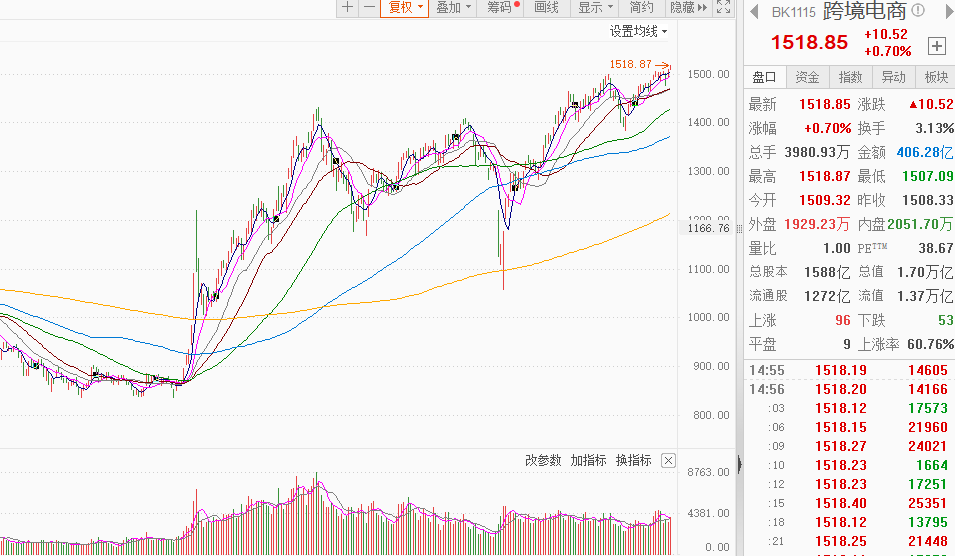Switch to the 板块 tab
Screen dimensions: 955x556
[936, 77]
